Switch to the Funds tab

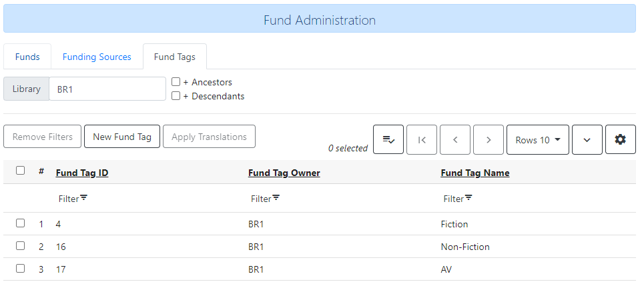27,57
